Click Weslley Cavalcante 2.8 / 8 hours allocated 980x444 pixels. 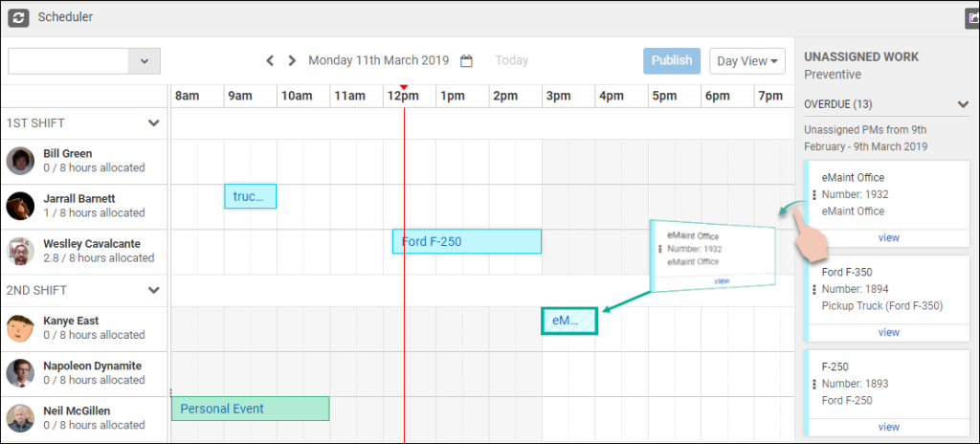[x=99, y=257]
